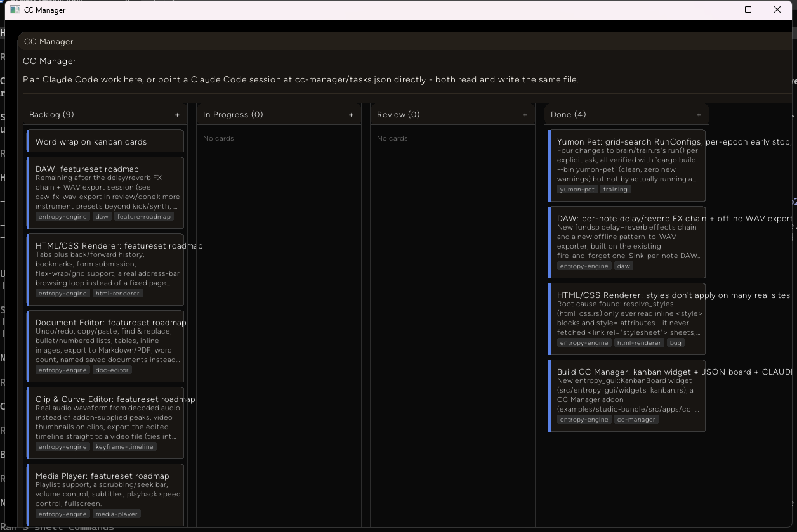797x532 pixels.
Task: Click the cc-manager tag
Action: (636, 420)
